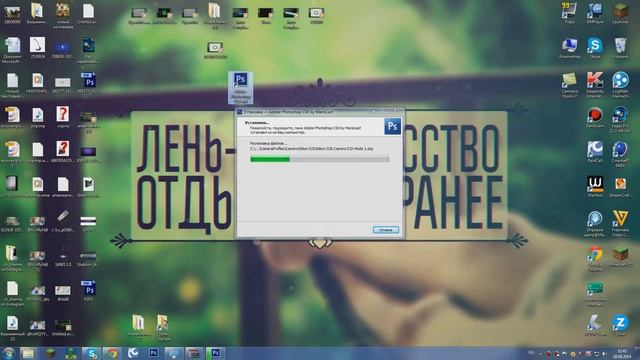Open the Bandicam desktop shortcut

pos(595,118)
